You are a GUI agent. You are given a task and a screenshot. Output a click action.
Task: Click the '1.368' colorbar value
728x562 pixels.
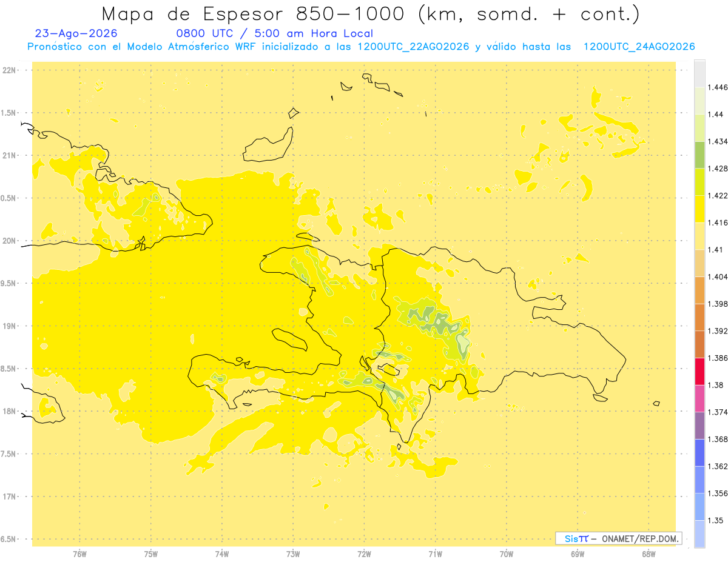718,439
